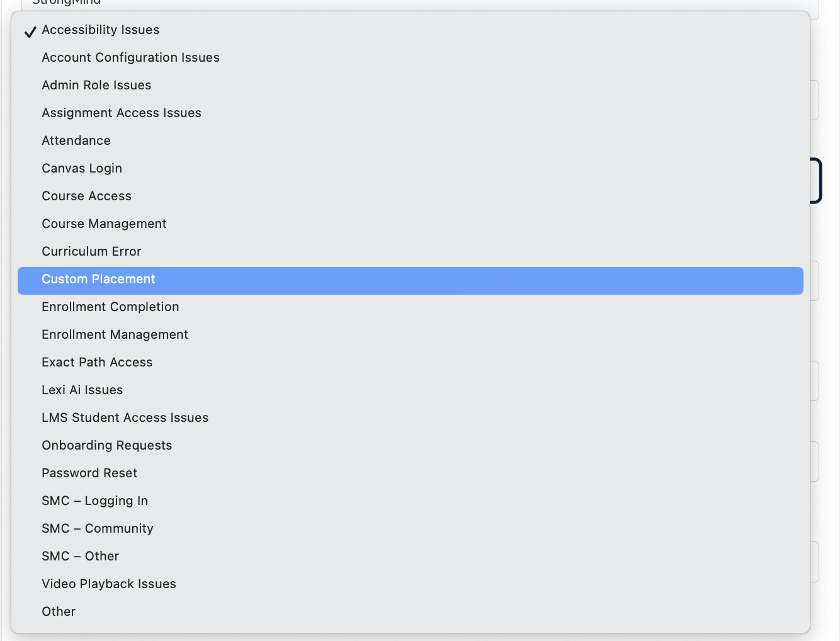This screenshot has width=840, height=641.
Task: Select the checked Accessibility Issues option
Action: [x=101, y=30]
